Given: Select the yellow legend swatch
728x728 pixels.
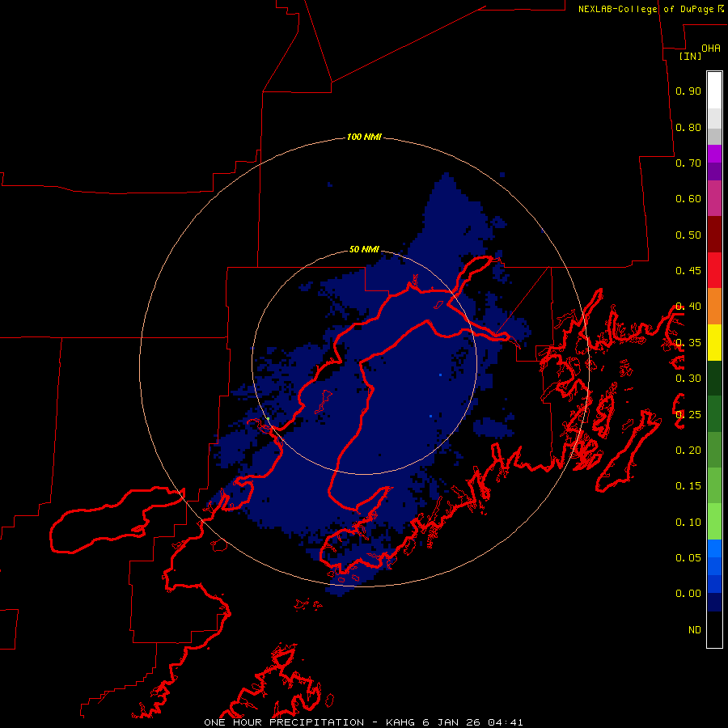Looking at the screenshot, I should pos(714,342).
